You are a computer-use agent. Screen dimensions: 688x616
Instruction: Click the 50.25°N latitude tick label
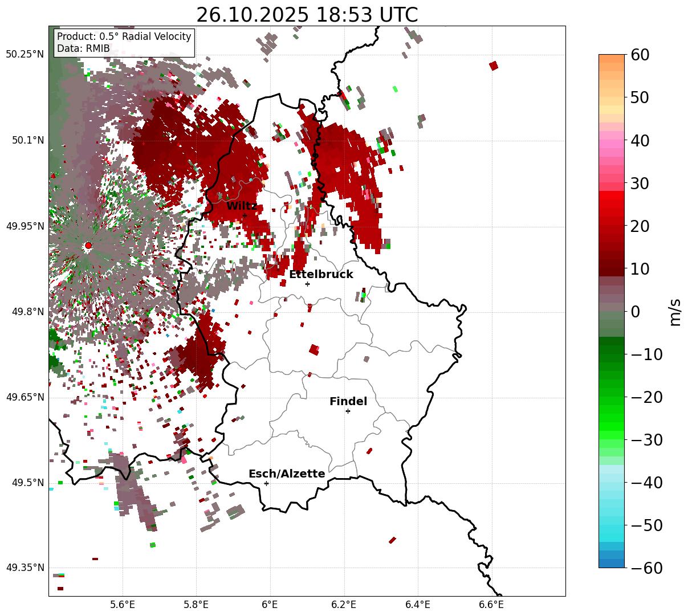point(25,55)
